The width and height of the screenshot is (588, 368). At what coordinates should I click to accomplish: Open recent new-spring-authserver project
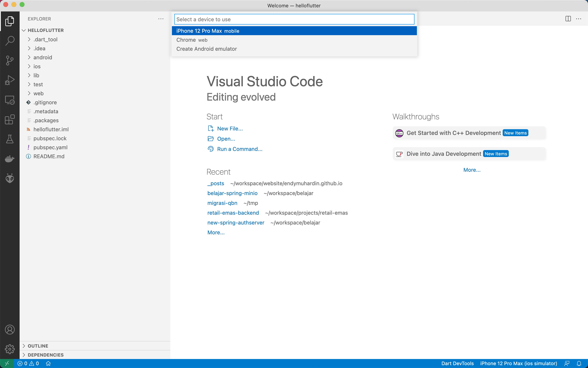point(236,223)
